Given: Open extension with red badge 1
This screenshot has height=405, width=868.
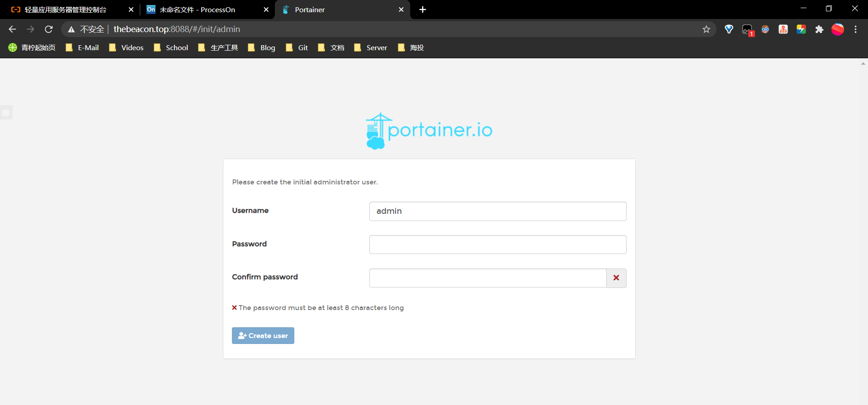Looking at the screenshot, I should coord(747,30).
